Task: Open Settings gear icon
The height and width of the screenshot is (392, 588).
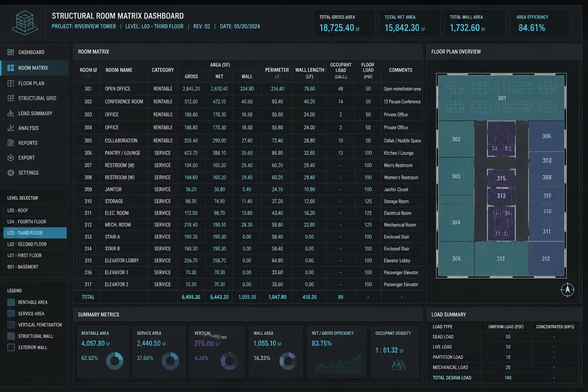Action: 11,173
